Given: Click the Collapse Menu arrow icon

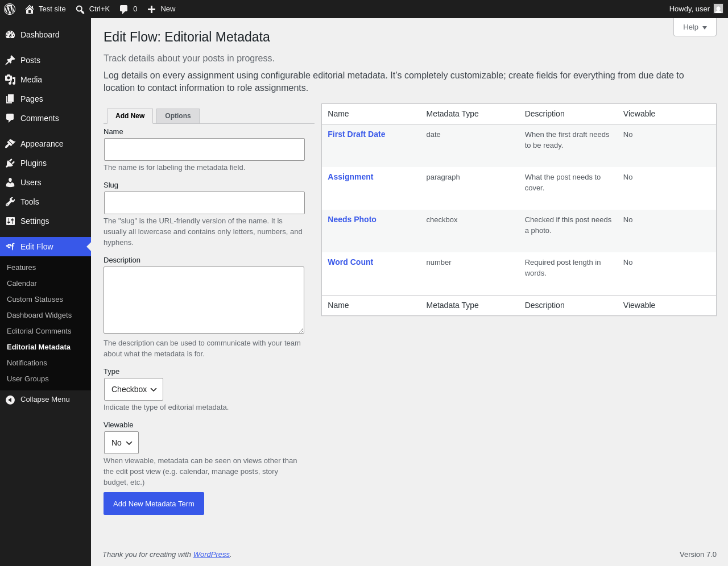Looking at the screenshot, I should tap(10, 400).
